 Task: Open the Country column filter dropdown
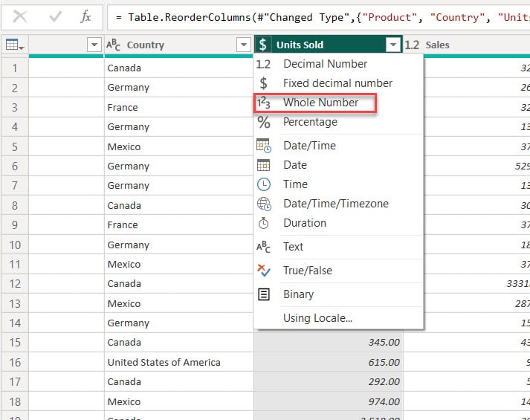[x=243, y=45]
